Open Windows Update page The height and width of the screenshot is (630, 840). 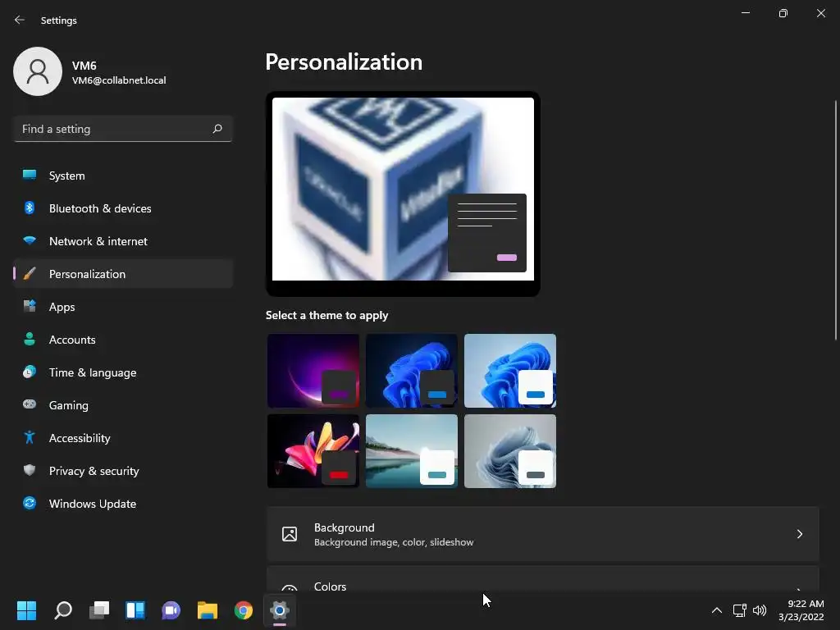(123, 503)
